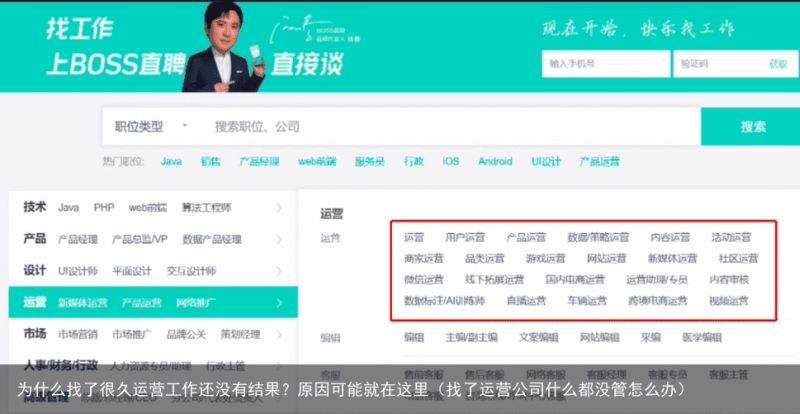Image resolution: width=800 pixels, height=414 pixels.
Task: Click 网站运营 in the 运营 panel
Action: pos(606,258)
